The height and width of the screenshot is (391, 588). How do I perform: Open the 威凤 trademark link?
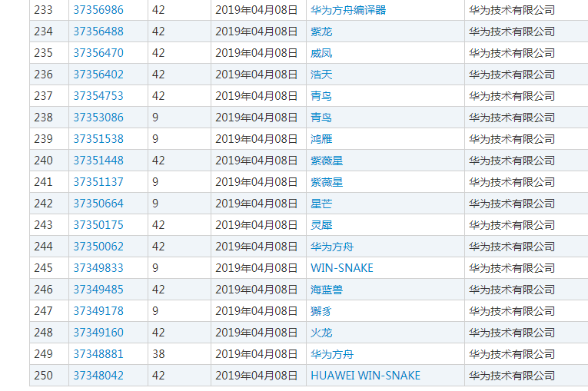click(321, 53)
